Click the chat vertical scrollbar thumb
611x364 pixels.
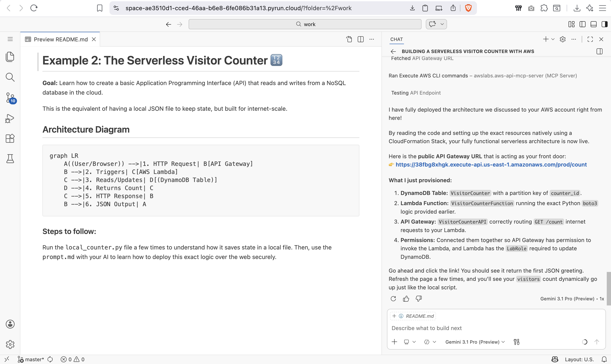(x=608, y=288)
